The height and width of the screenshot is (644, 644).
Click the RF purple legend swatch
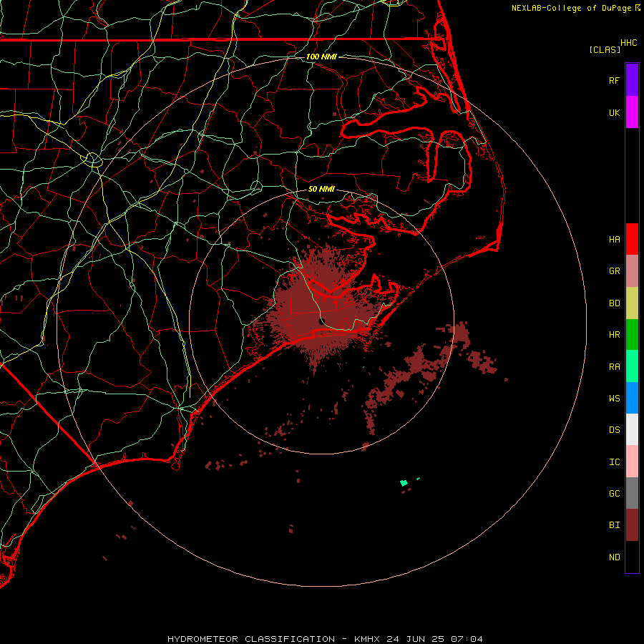point(632,80)
